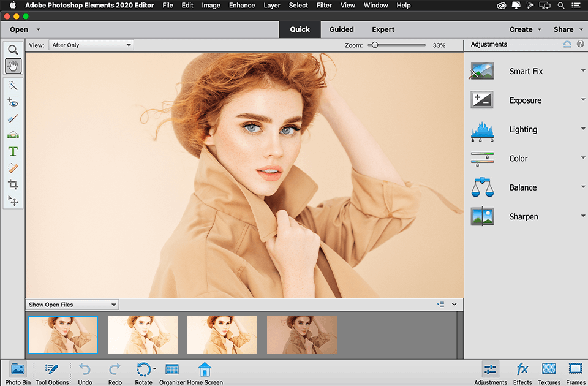Screen dimensions: 588x386
Task: Click the 33% zoom value field
Action: [x=439, y=45]
